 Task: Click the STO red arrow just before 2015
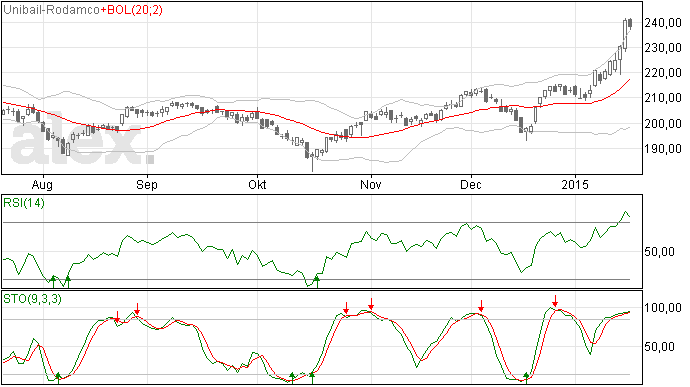pos(555,301)
